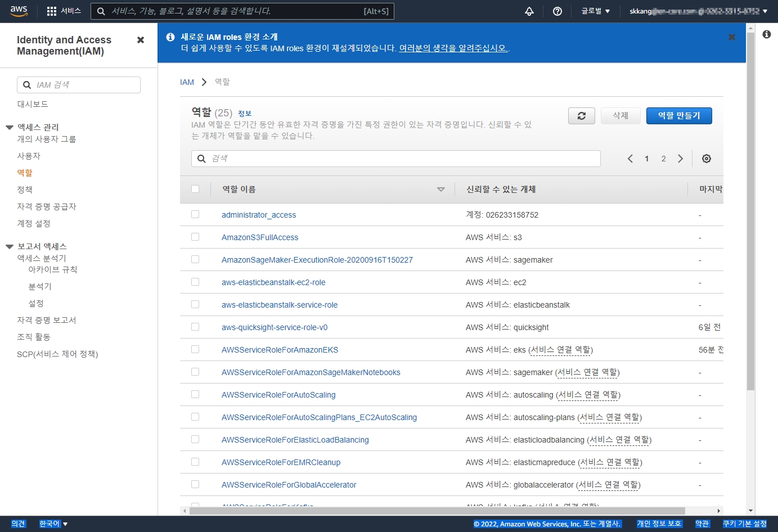Focus the role search field
778x532 pixels.
(x=396, y=159)
